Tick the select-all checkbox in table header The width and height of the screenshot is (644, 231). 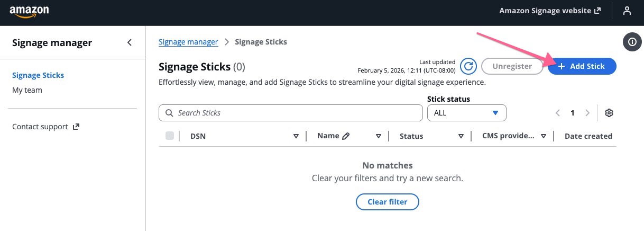[x=170, y=136]
